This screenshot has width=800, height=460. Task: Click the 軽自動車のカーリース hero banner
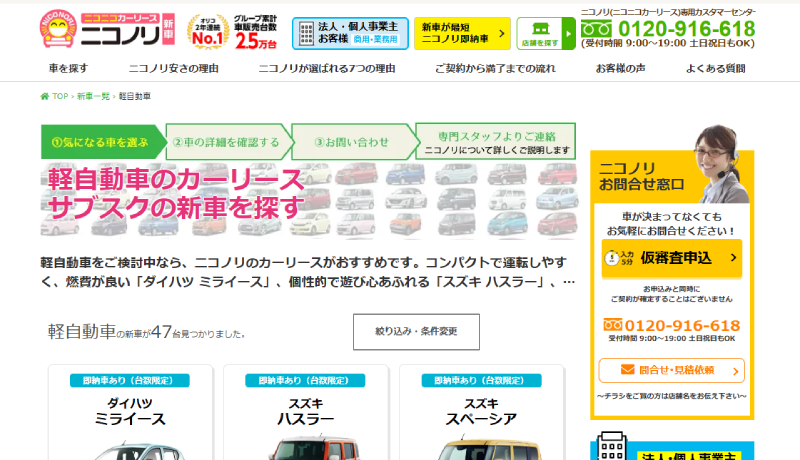[309, 201]
